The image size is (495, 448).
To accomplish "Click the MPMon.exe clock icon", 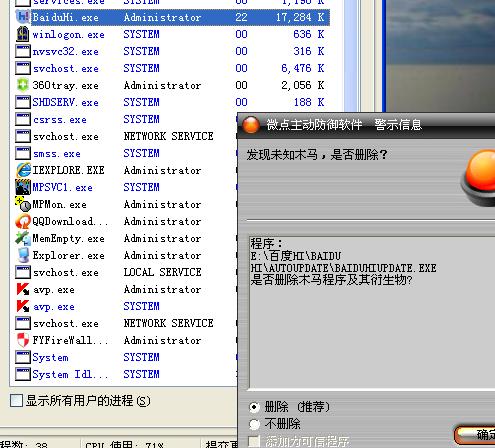I will [x=23, y=204].
